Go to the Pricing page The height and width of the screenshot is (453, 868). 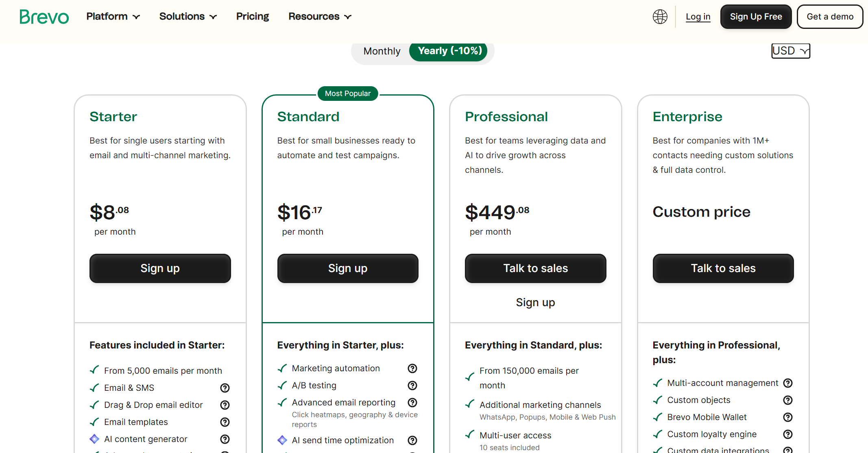[x=252, y=16]
